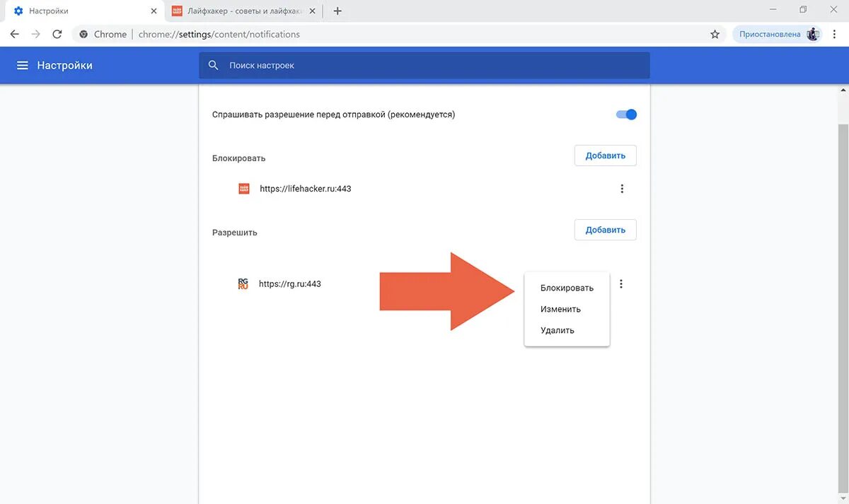Click the address bar URL

point(219,34)
